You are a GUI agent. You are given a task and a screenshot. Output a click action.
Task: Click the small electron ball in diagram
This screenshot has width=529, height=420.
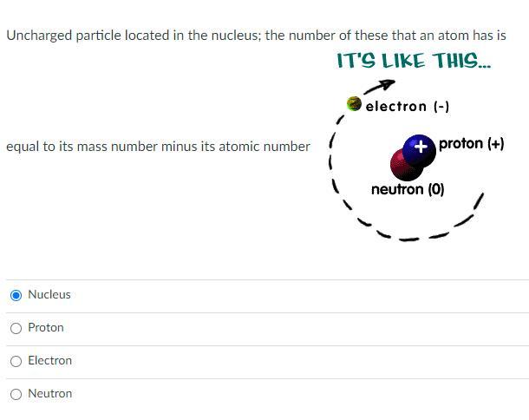354,104
